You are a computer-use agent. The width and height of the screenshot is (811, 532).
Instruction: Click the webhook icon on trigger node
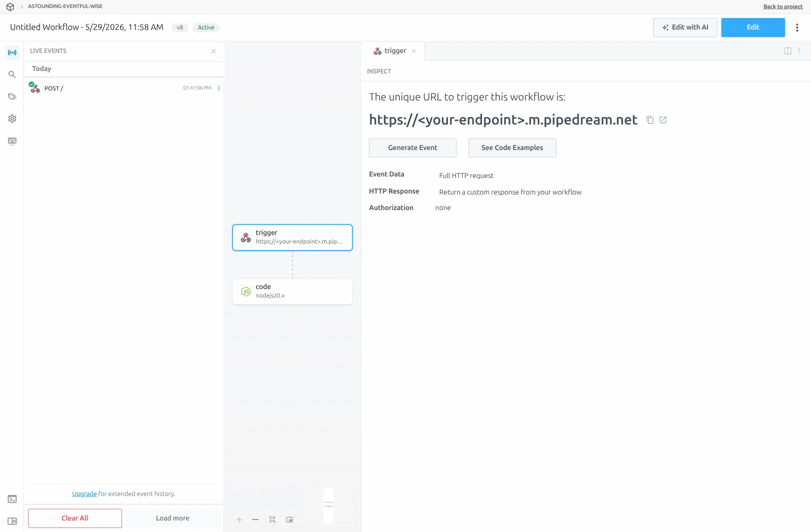coord(245,237)
